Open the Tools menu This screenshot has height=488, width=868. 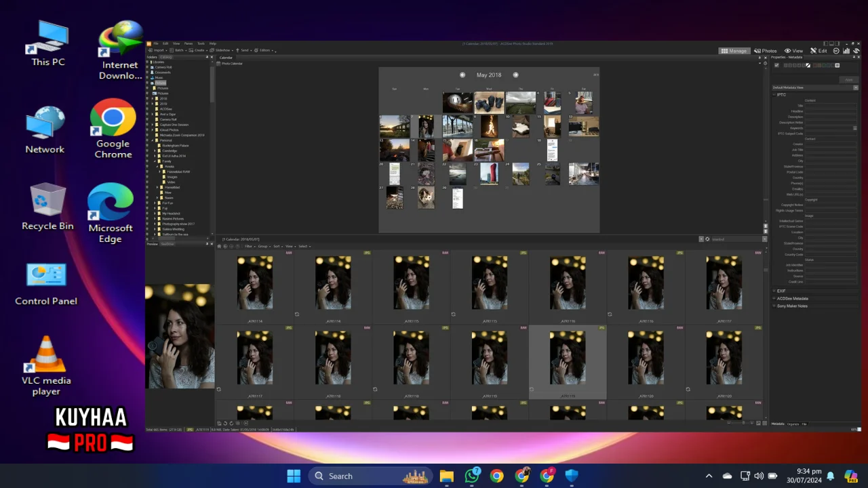(x=201, y=43)
